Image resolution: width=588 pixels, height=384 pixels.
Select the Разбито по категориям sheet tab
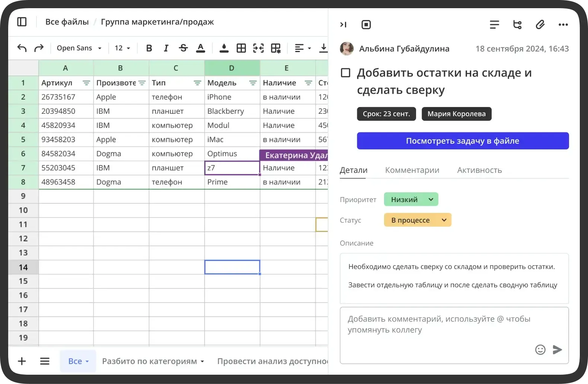pyautogui.click(x=153, y=361)
